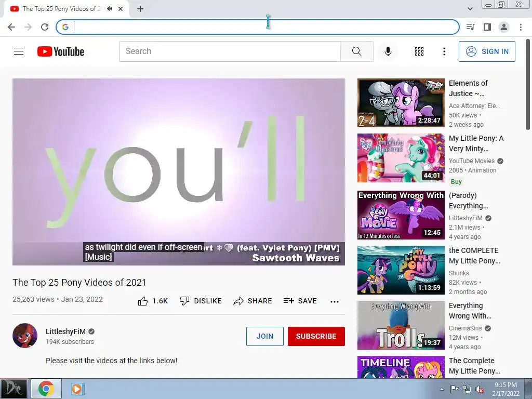Open the taskbar clock 9:15 PM
Image resolution: width=532 pixels, height=399 pixels.
pyautogui.click(x=506, y=389)
